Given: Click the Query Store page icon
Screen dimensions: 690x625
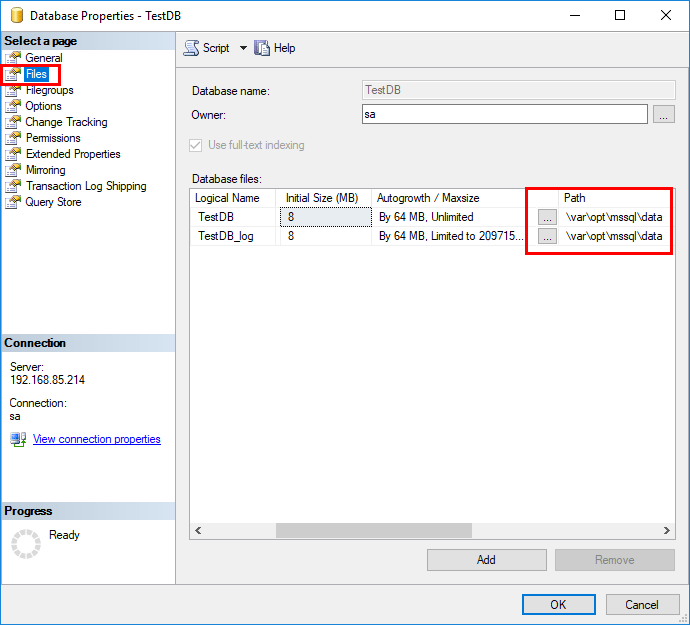Looking at the screenshot, I should pos(13,202).
